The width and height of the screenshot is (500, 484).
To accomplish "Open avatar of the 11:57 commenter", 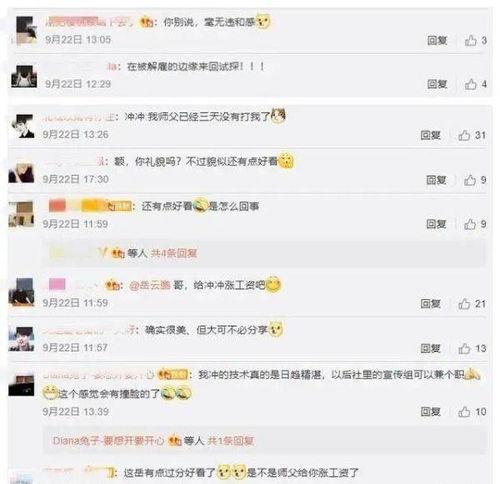I will (21, 339).
